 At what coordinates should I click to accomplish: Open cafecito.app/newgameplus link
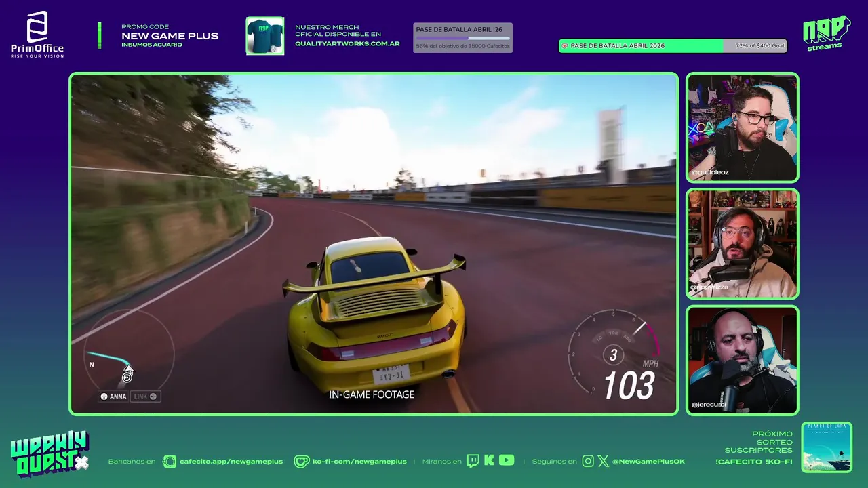click(x=231, y=462)
